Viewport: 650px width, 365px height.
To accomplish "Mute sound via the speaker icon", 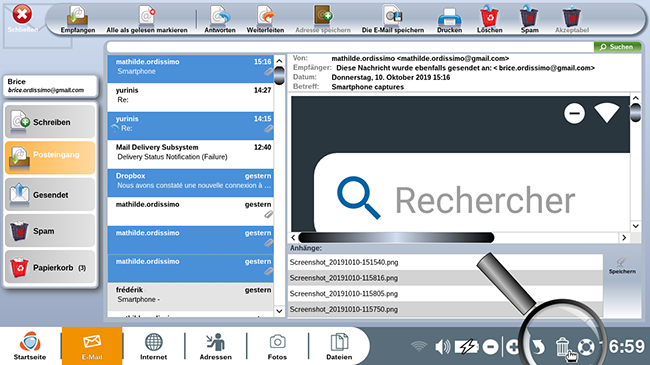I will click(x=442, y=346).
